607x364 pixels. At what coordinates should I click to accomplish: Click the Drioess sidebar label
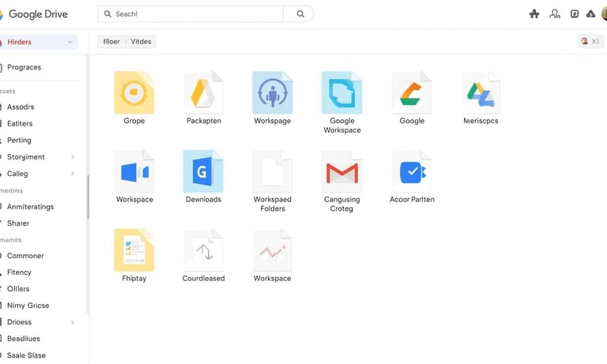pos(19,322)
